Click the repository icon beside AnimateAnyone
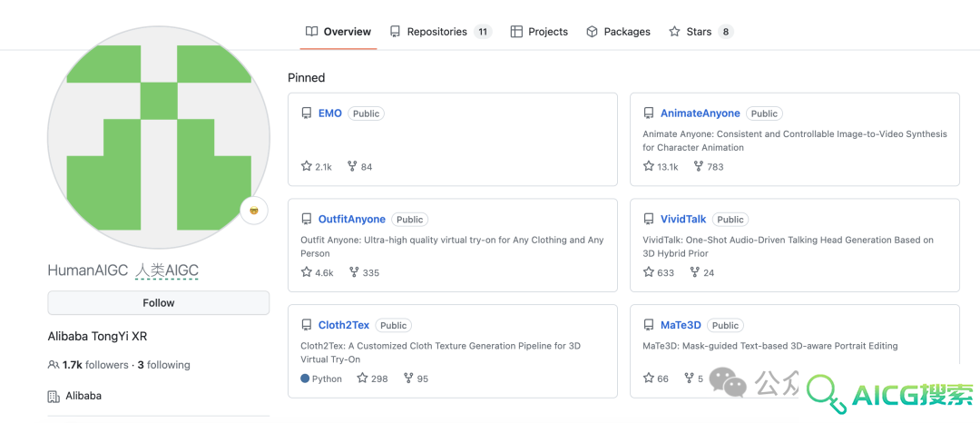The image size is (980, 423). point(649,113)
